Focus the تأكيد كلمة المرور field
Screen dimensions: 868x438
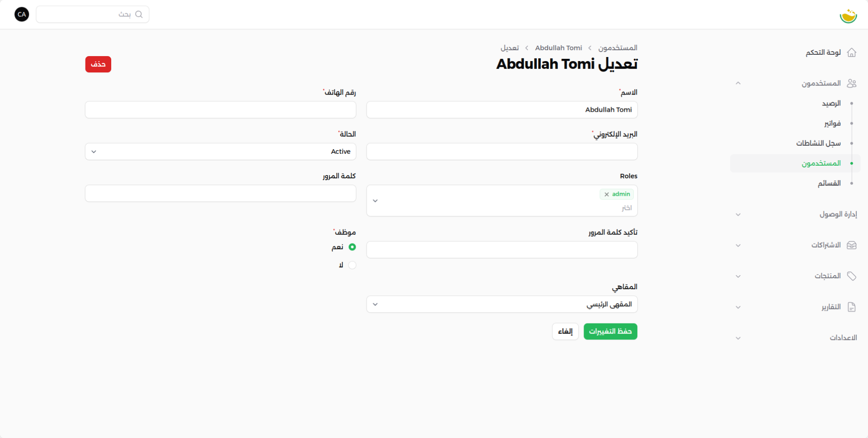tap(502, 250)
